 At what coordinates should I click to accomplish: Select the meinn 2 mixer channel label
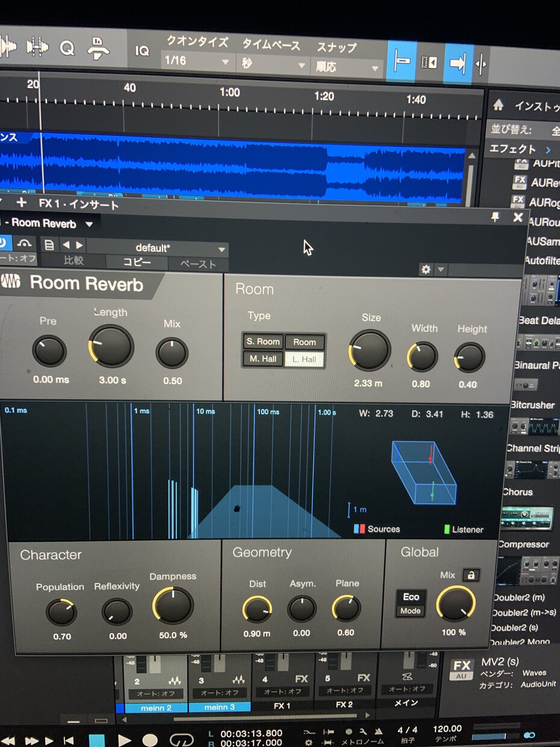coord(156,708)
